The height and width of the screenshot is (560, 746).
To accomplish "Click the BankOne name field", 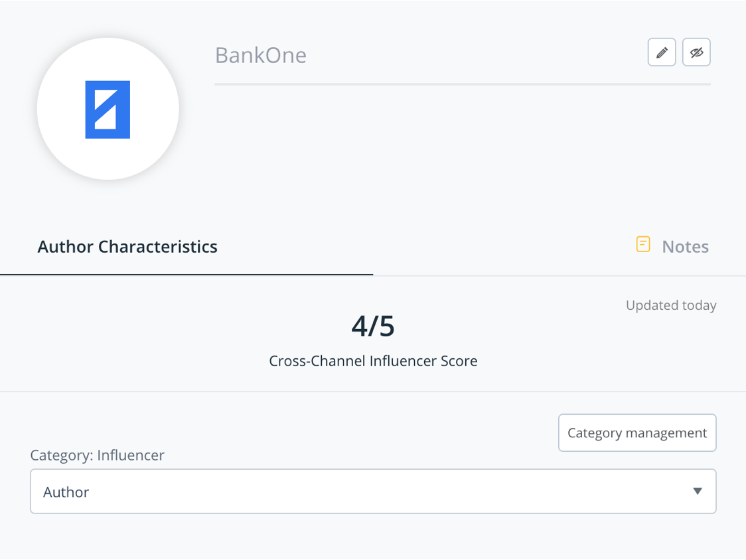I will point(261,55).
